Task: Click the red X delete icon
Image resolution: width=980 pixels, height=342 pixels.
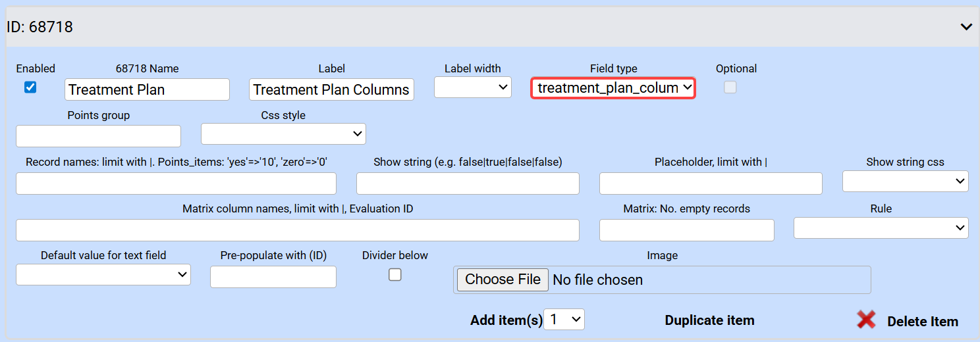Action: [x=866, y=320]
